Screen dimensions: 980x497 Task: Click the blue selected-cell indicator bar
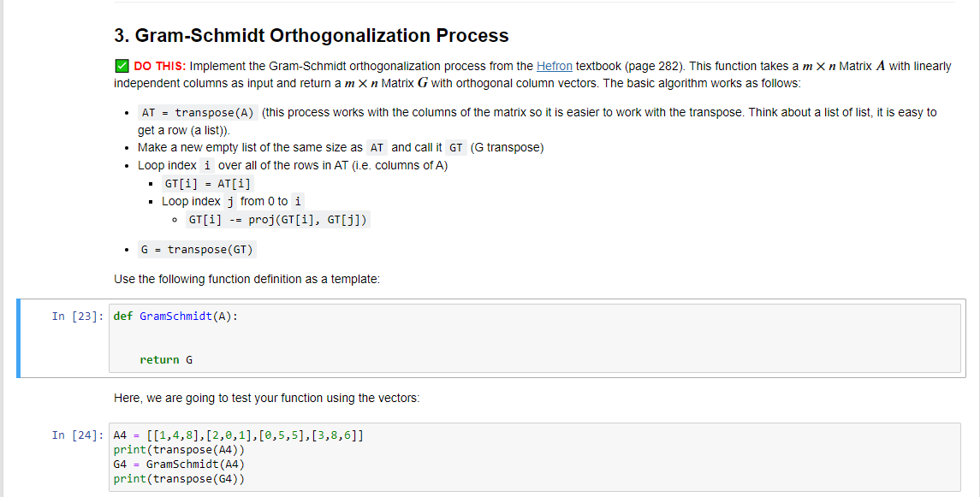(x=18, y=339)
